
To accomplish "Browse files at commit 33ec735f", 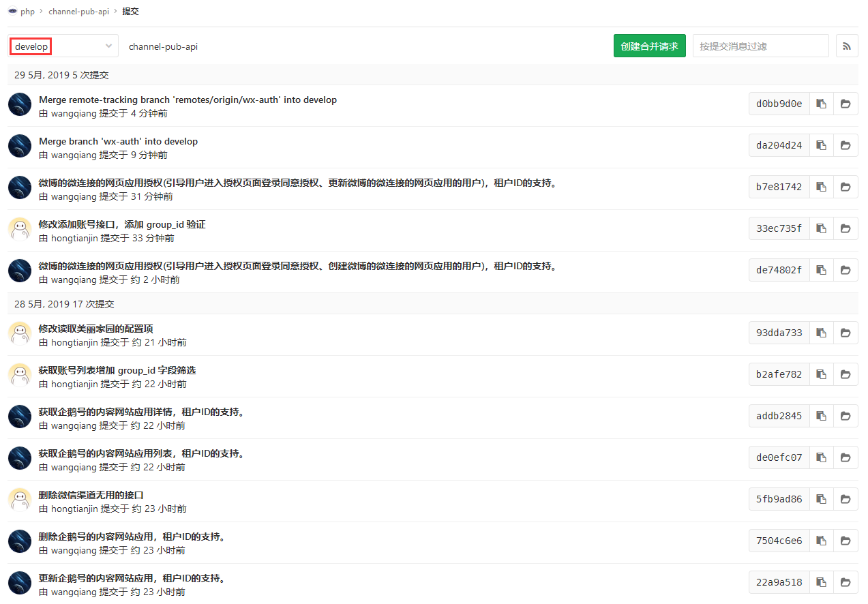I will pyautogui.click(x=845, y=228).
